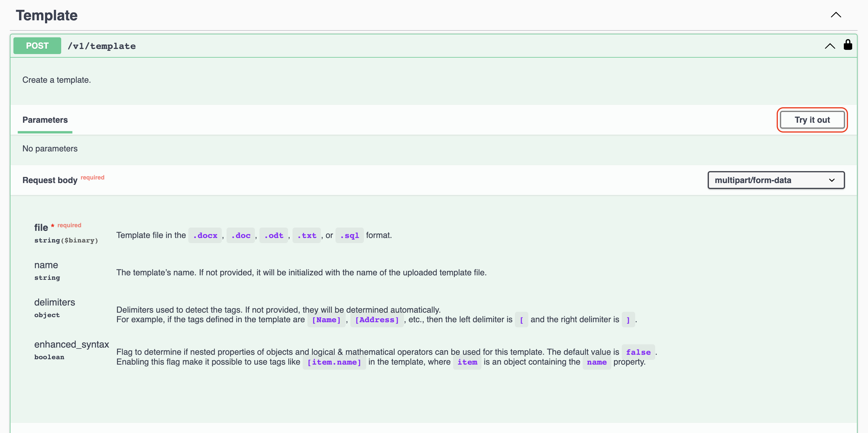Click the .sql format code tag
Screen dimensions: 868x433
[x=350, y=235]
